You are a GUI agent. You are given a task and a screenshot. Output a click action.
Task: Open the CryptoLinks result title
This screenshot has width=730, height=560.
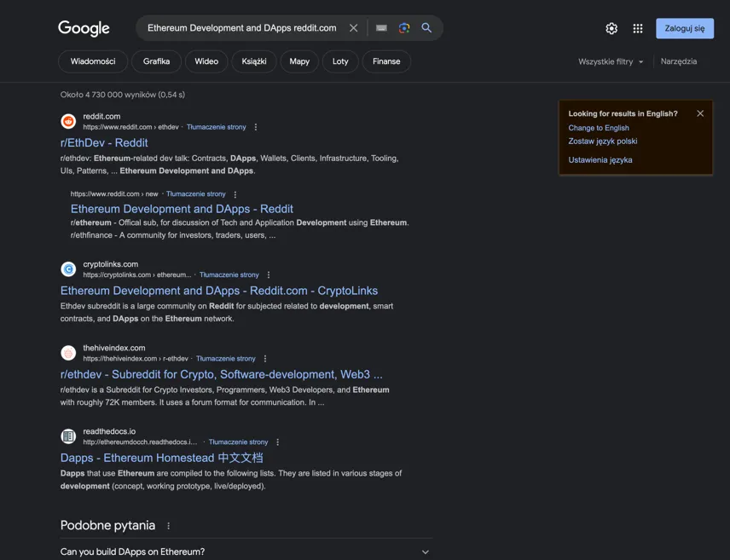click(x=219, y=291)
